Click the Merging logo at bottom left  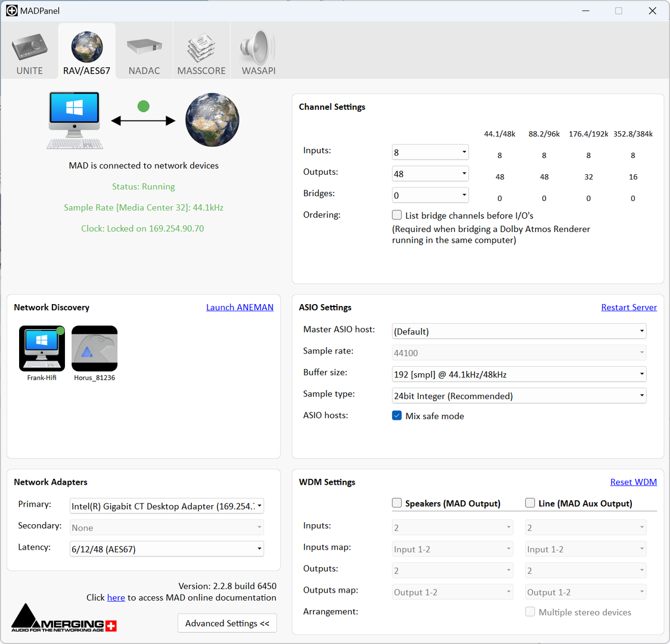coord(64,618)
